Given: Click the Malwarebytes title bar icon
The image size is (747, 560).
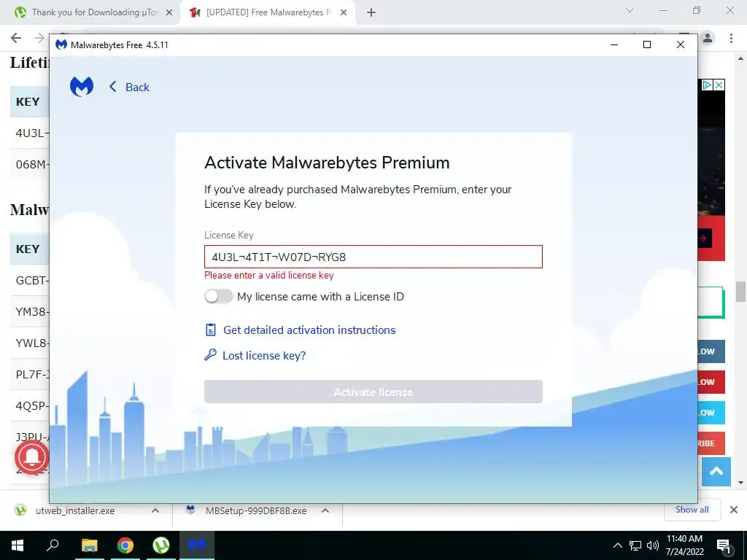Looking at the screenshot, I should coord(61,44).
